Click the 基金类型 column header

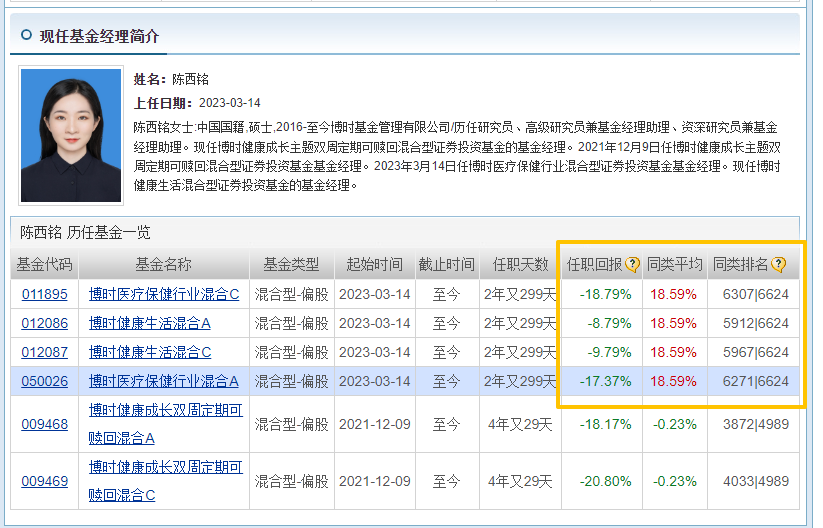[291, 265]
